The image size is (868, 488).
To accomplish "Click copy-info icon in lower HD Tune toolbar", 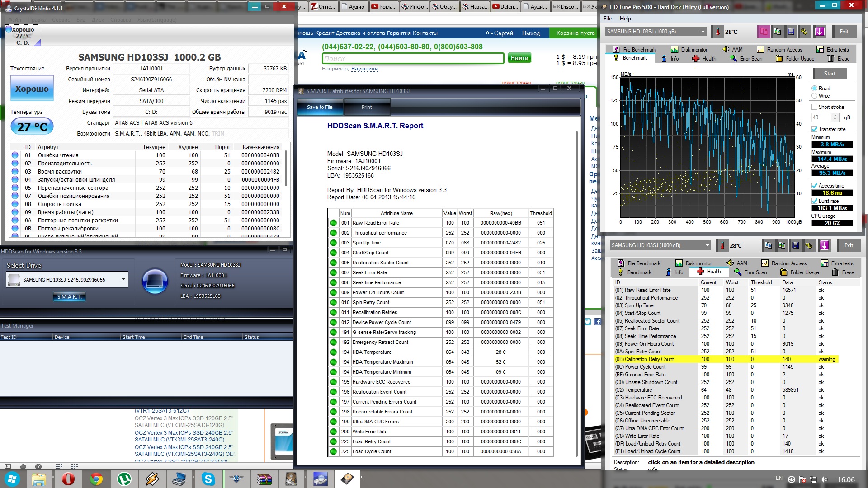I will tap(768, 245).
